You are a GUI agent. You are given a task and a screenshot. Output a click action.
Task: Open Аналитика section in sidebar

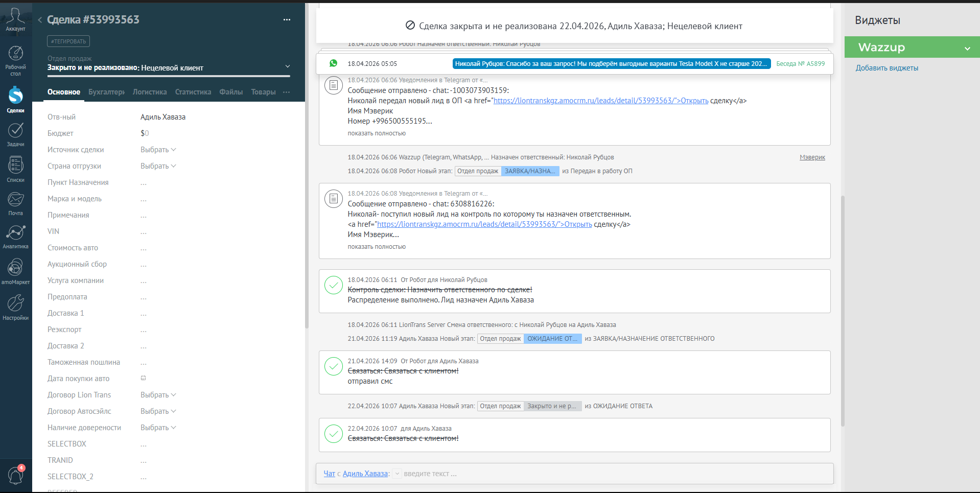tap(15, 237)
